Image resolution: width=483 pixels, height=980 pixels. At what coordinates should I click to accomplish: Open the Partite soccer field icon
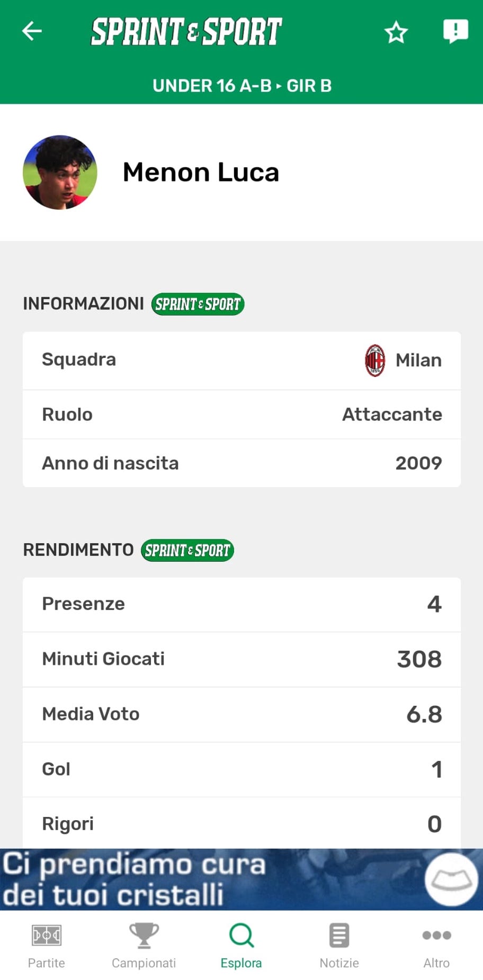[x=47, y=936]
